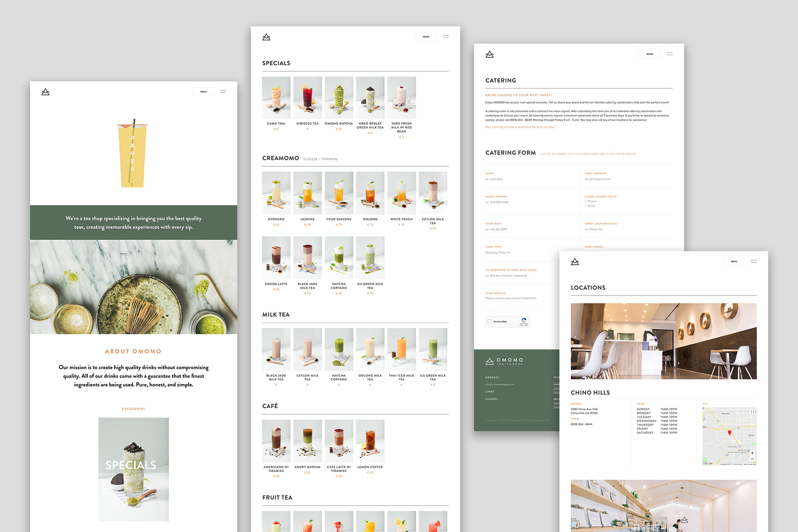Click MENU button on the Specials page
The image size is (798, 532).
pyautogui.click(x=426, y=37)
